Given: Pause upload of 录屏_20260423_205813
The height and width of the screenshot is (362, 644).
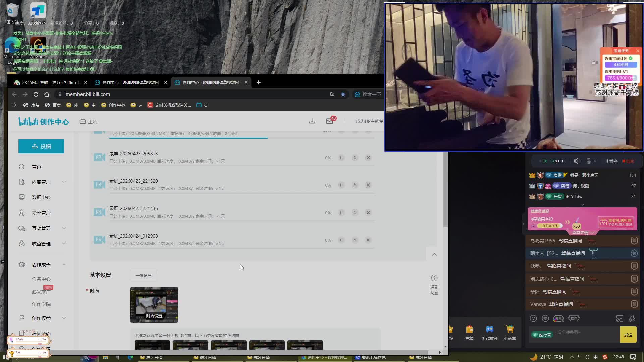Looking at the screenshot, I should (x=341, y=158).
